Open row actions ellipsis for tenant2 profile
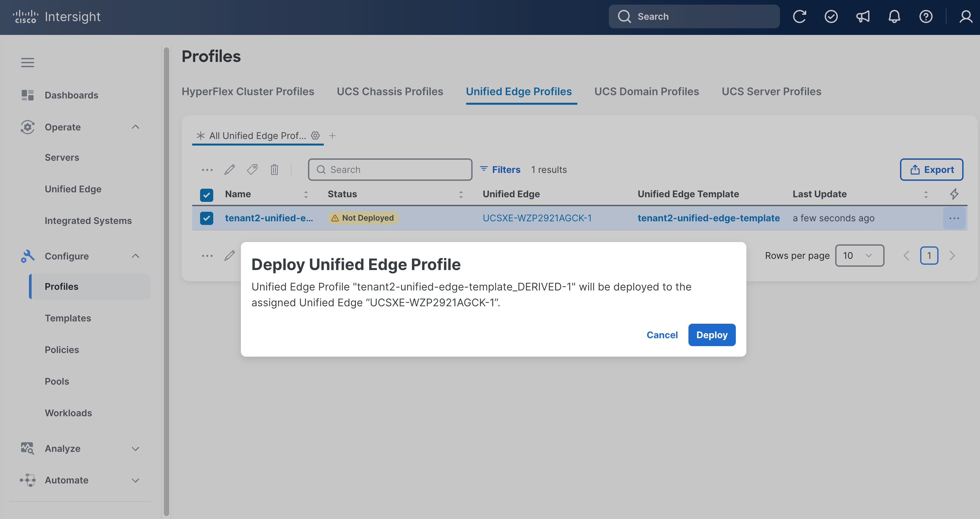This screenshot has width=980, height=519. [x=954, y=218]
